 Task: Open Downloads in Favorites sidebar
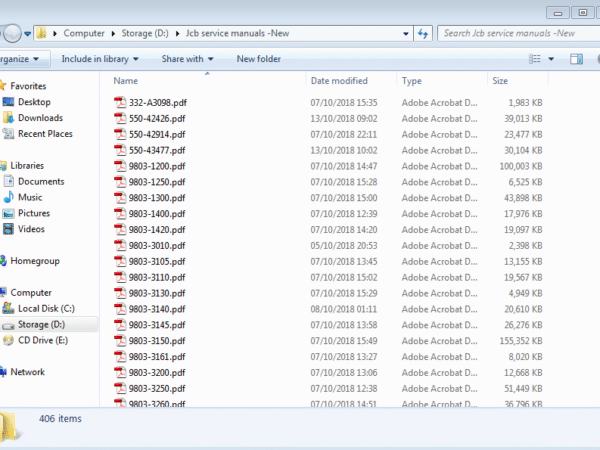(x=40, y=118)
